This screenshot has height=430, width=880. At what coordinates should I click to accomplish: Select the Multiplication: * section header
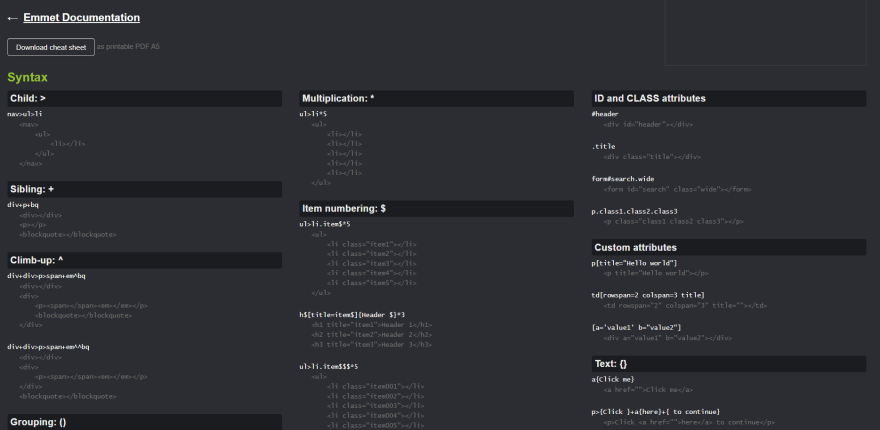pos(338,98)
